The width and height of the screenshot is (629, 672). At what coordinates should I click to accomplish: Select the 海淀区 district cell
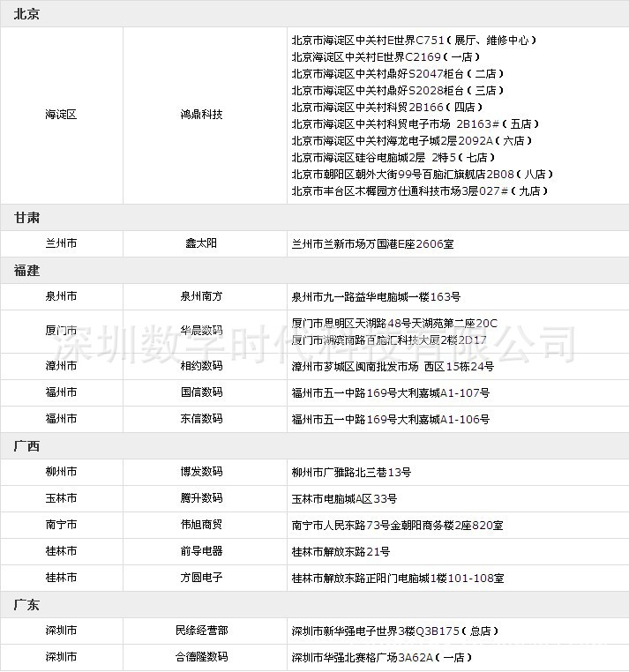point(61,115)
